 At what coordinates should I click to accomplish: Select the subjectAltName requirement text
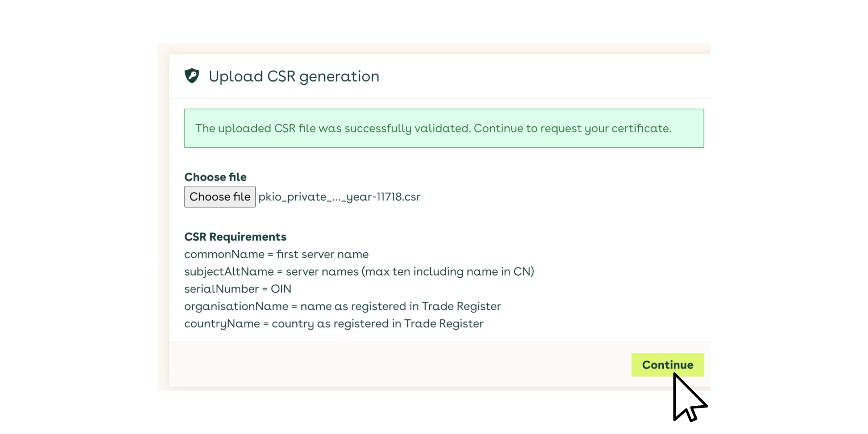(359, 271)
